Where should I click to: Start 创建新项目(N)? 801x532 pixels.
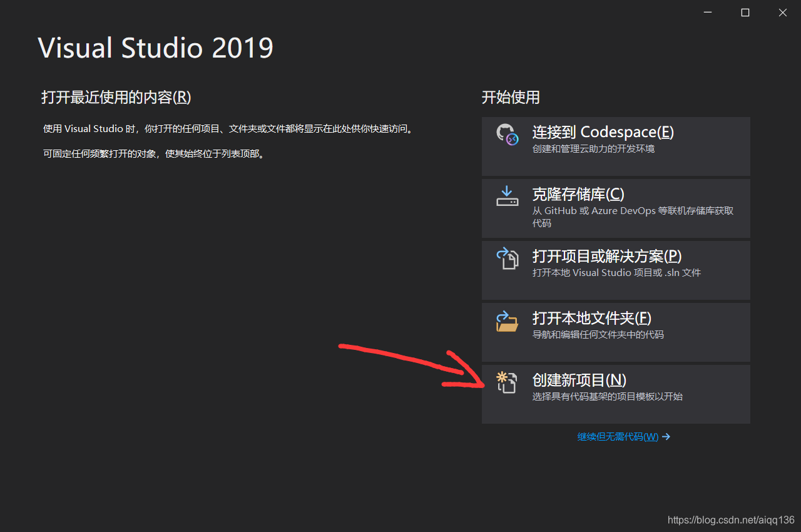616,394
